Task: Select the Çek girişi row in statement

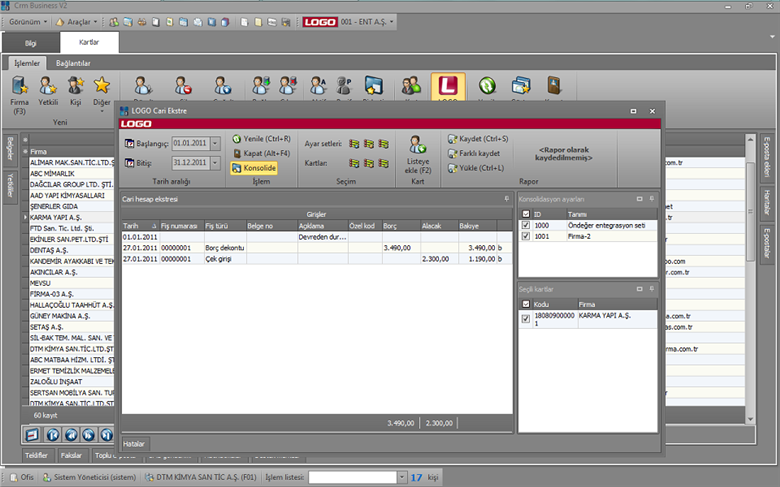Action: [x=317, y=259]
